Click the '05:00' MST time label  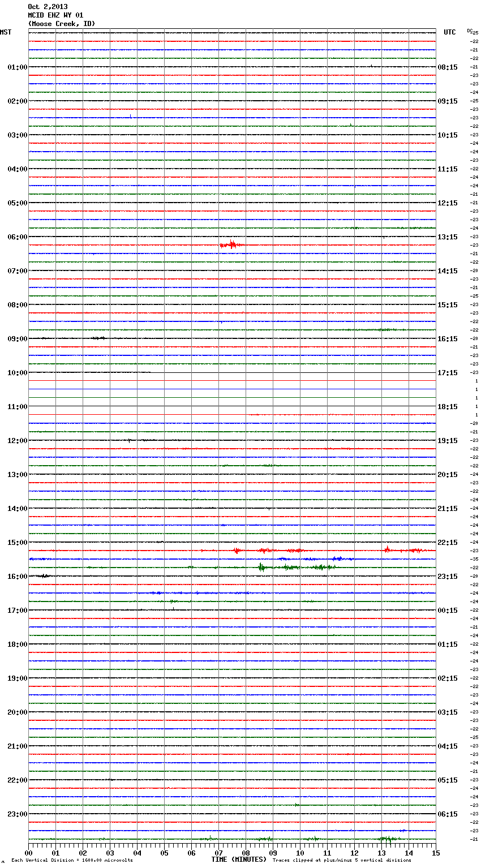[x=18, y=203]
